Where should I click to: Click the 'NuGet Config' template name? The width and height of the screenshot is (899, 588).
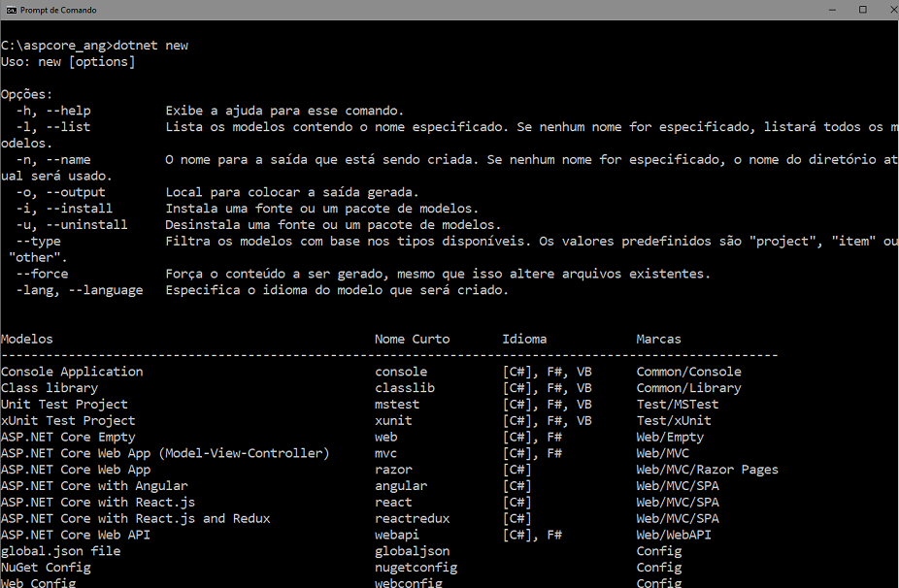click(46, 568)
